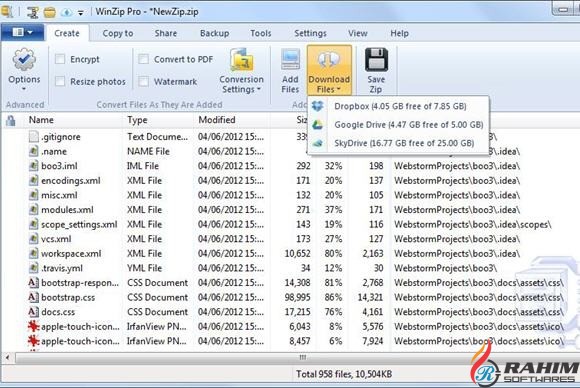The height and width of the screenshot is (388, 580).
Task: Click the 98,995 size value
Action: click(297, 297)
